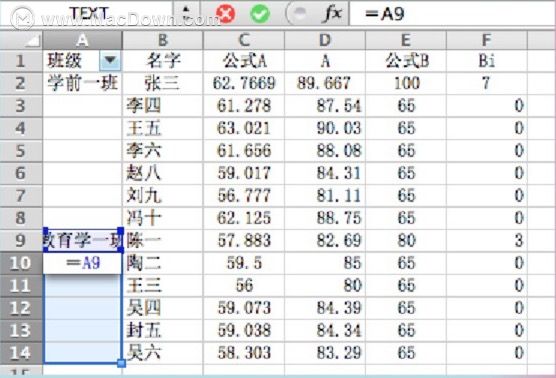Select row 10 header
The image size is (556, 378).
[21, 263]
